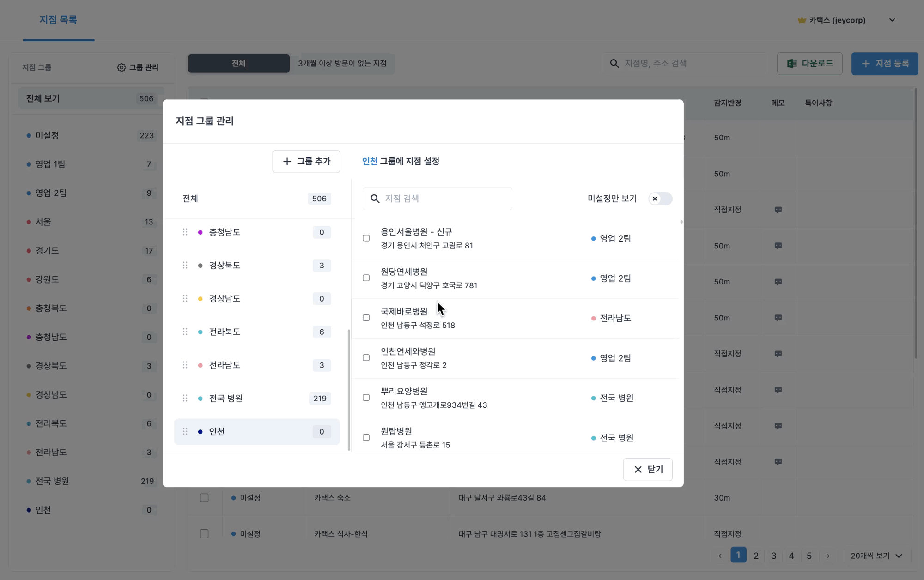924x580 pixels.
Task: Click the crown icon beside 카택스 account
Action: click(802, 20)
